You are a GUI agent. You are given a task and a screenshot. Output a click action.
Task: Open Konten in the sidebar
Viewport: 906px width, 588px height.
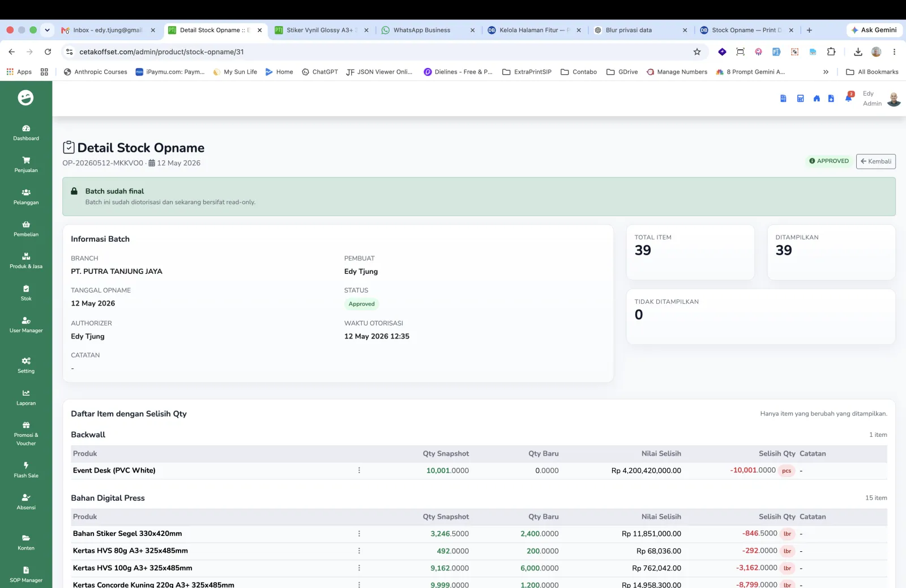click(26, 542)
